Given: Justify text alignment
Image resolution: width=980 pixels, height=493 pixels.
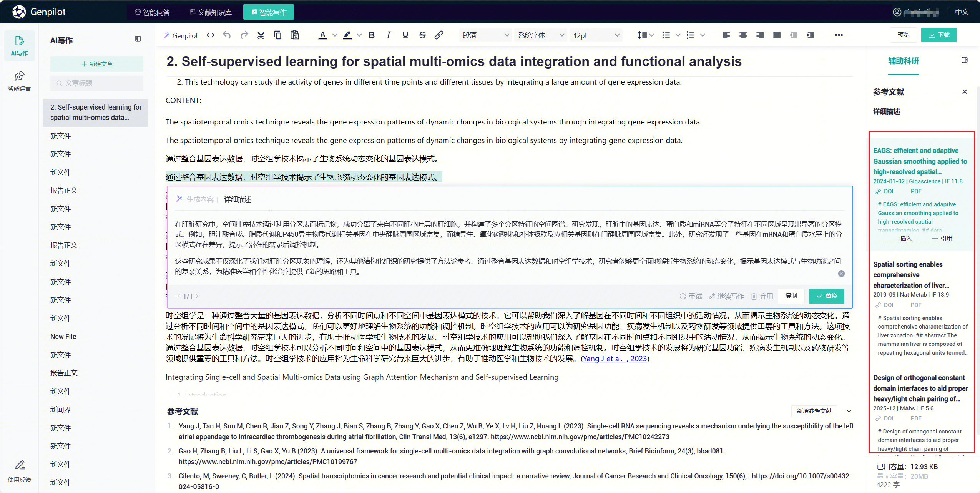Looking at the screenshot, I should point(777,35).
